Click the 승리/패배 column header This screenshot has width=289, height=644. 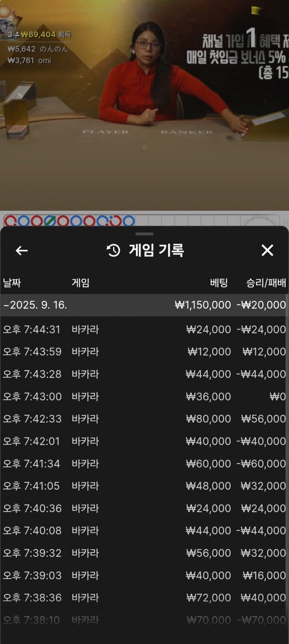266,283
